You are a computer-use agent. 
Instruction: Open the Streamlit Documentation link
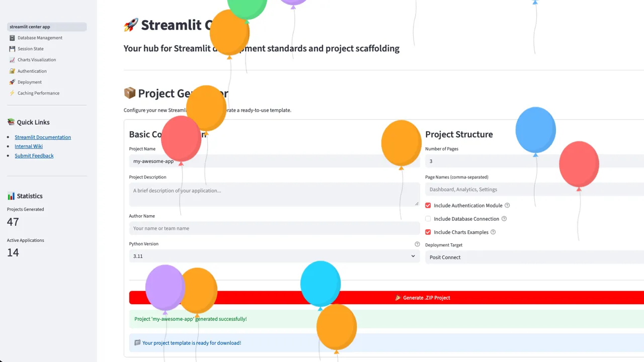coord(43,137)
